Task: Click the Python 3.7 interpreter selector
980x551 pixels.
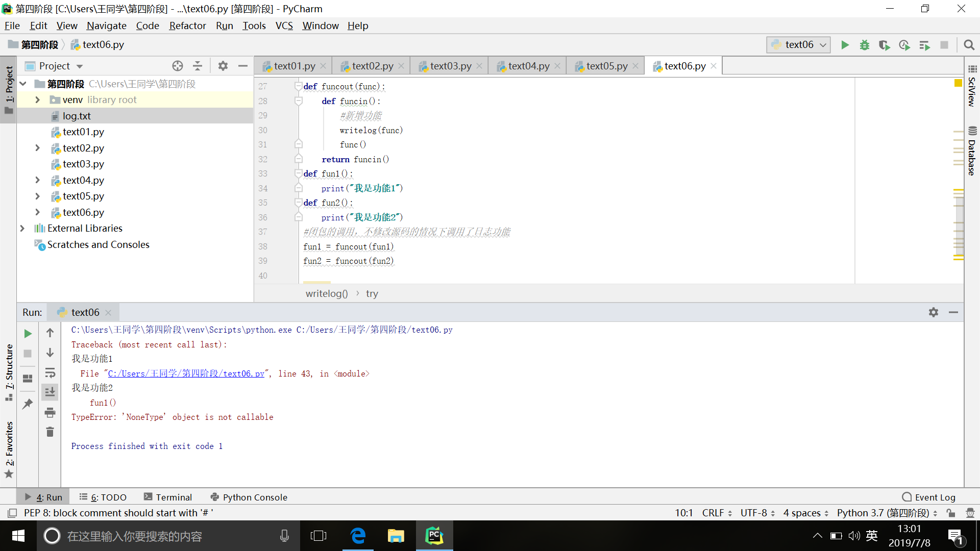Action: pyautogui.click(x=887, y=513)
